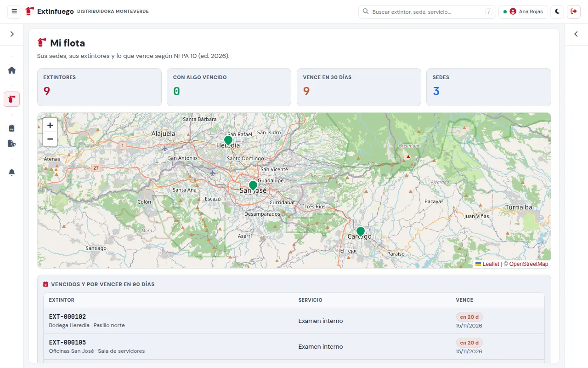Screen dimensions: 588x368
Task: Zoom in on the map
Action: 50,125
